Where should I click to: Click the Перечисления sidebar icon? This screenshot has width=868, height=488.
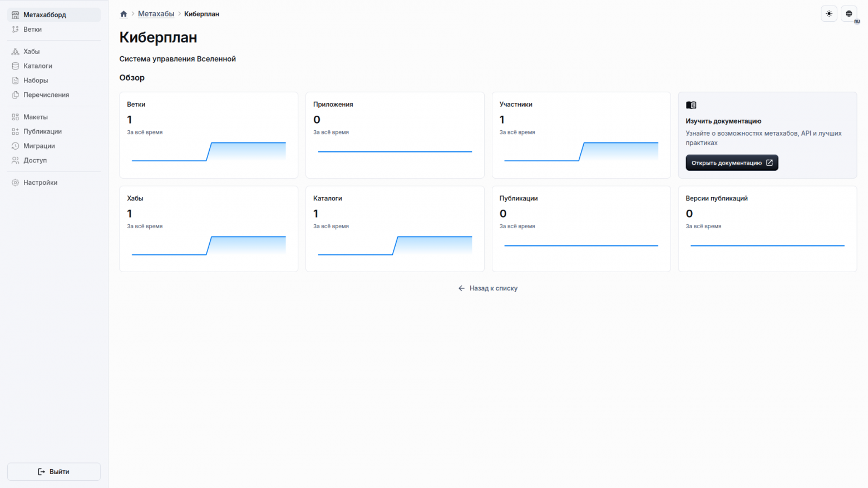[x=16, y=95]
